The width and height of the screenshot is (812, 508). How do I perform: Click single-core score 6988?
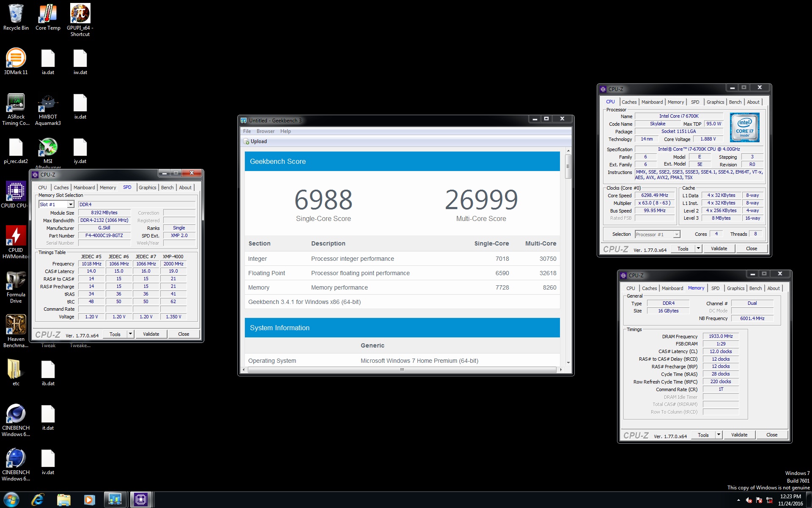[324, 200]
